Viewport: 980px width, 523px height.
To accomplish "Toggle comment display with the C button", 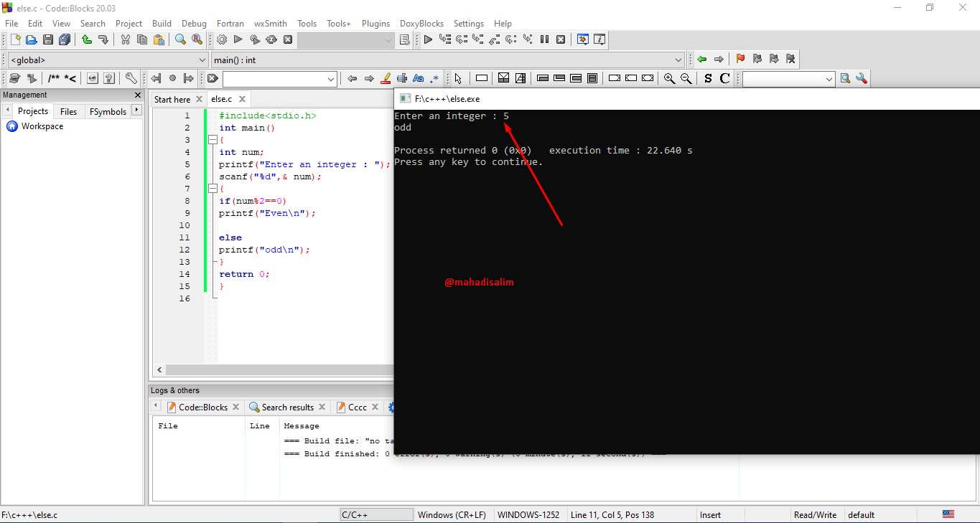I will click(724, 79).
